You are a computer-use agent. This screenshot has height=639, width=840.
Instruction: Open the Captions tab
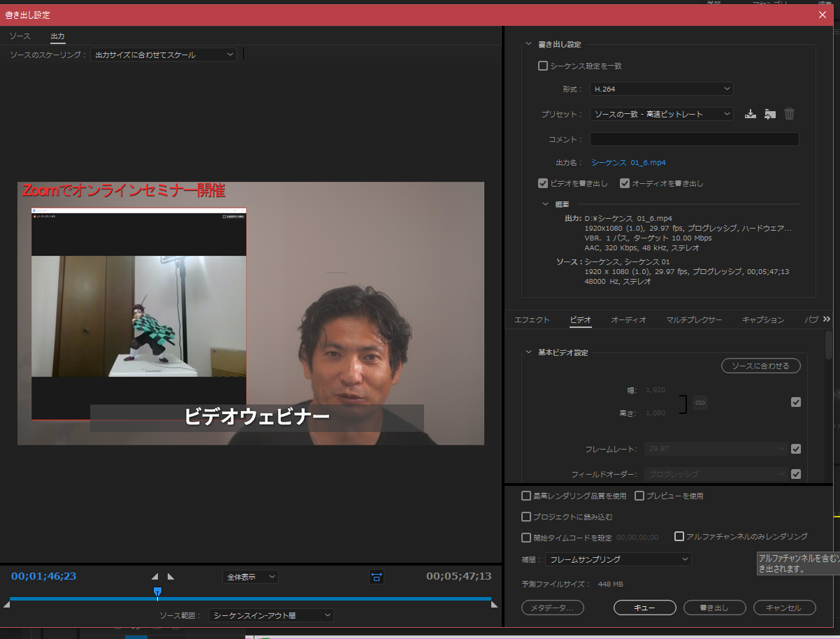pyautogui.click(x=763, y=319)
